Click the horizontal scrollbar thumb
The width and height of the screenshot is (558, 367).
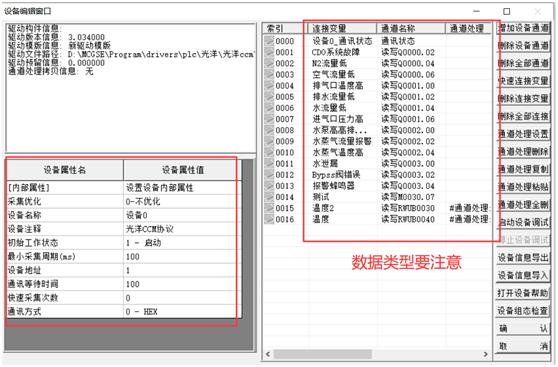tap(322, 354)
